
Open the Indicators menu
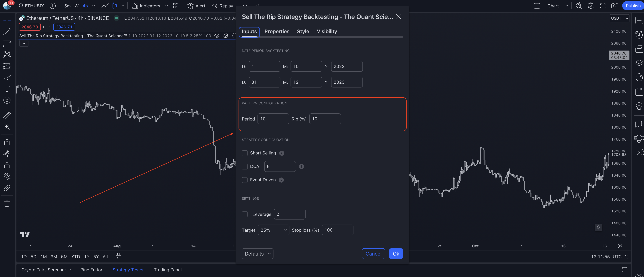point(146,6)
